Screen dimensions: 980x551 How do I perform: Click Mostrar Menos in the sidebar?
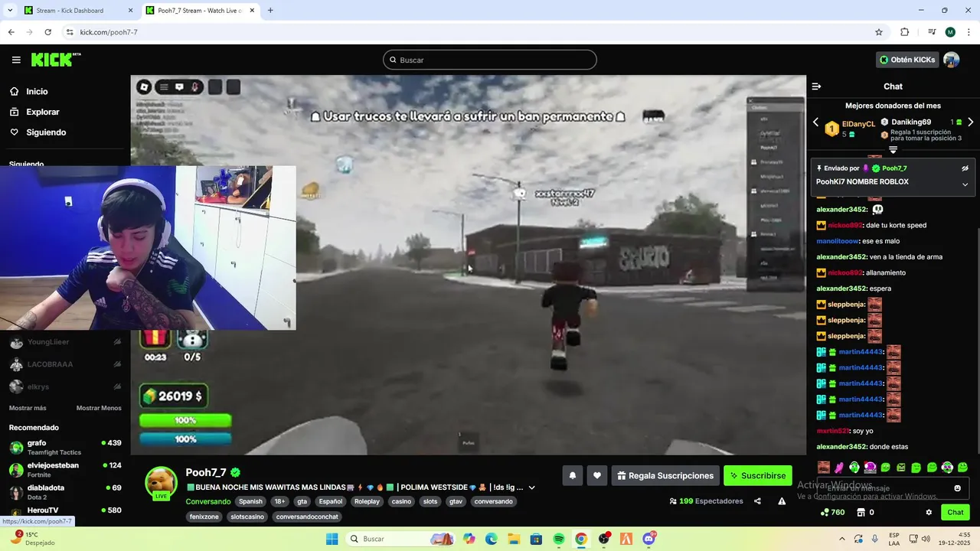click(99, 408)
